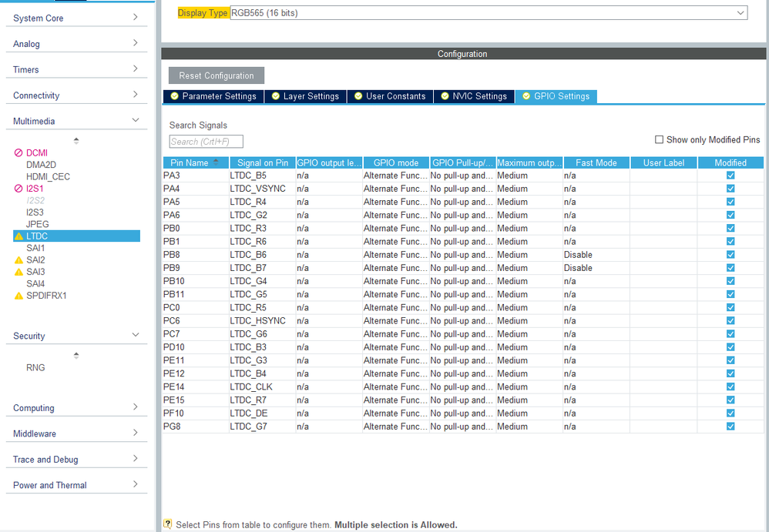769x532 pixels.
Task: Click the warning icon beside LTDC
Action: [18, 236]
